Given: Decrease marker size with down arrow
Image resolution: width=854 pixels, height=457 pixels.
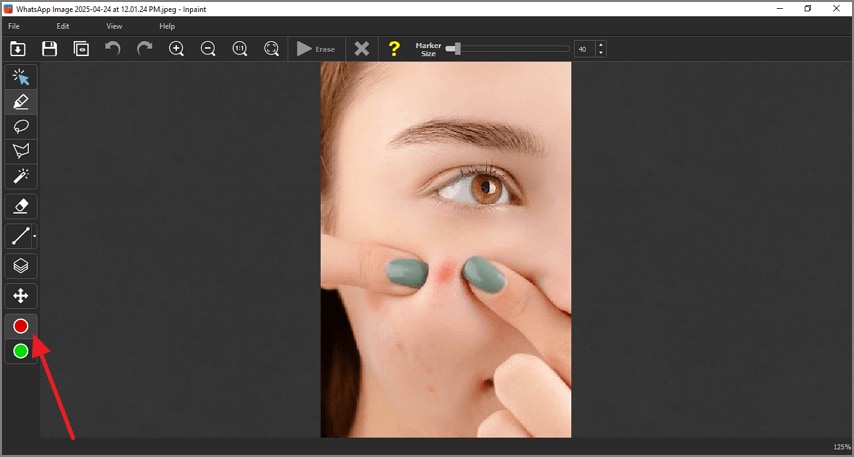Looking at the screenshot, I should (x=601, y=53).
